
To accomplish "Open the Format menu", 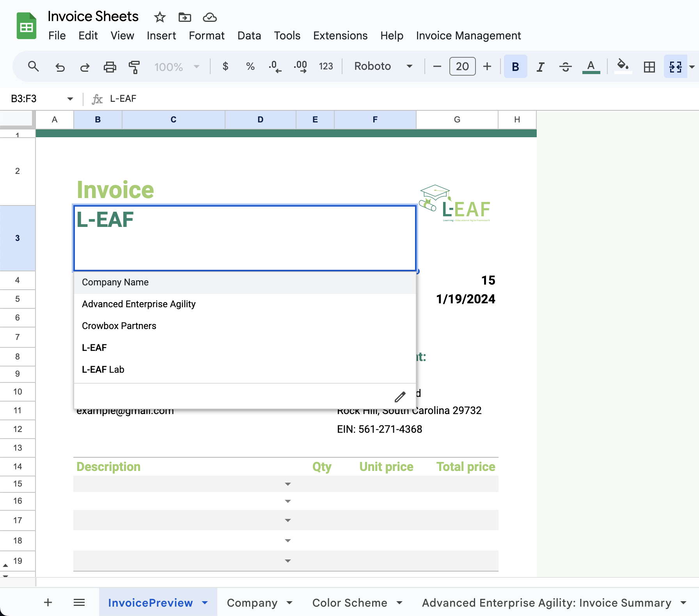I will (207, 36).
